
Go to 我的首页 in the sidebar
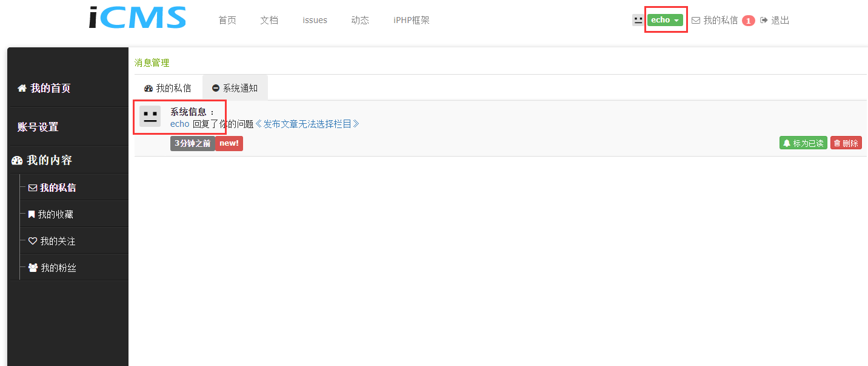pos(50,88)
